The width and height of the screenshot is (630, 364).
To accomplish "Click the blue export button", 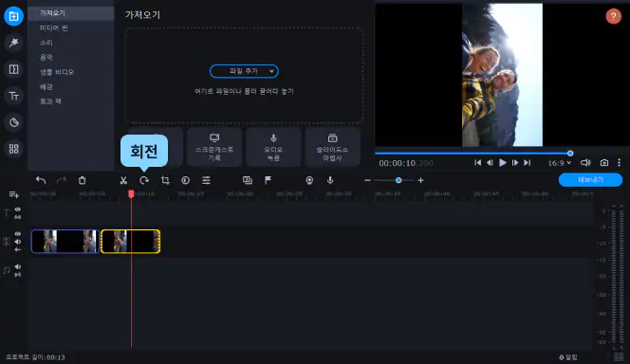I will click(590, 180).
